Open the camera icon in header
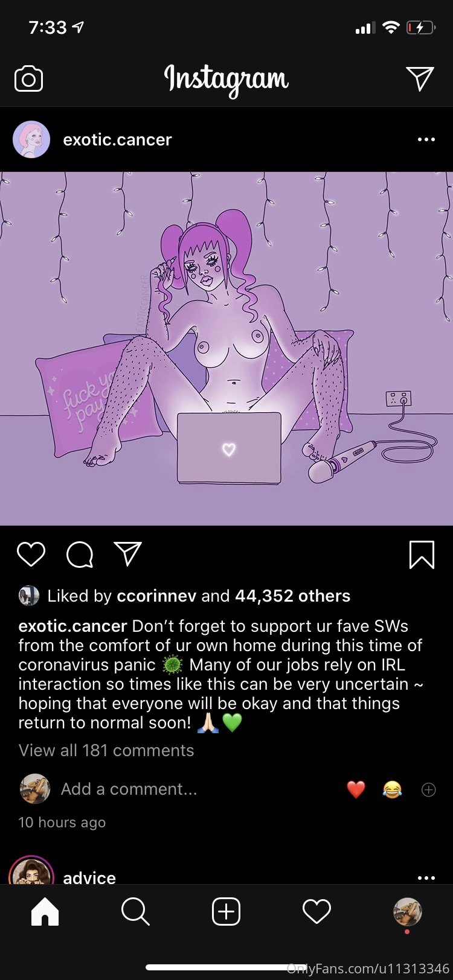This screenshot has width=453, height=980. point(28,79)
